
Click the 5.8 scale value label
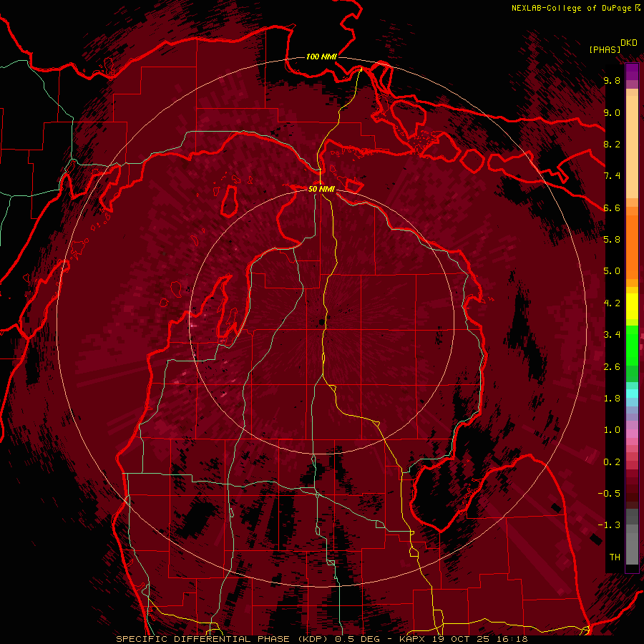(x=612, y=240)
